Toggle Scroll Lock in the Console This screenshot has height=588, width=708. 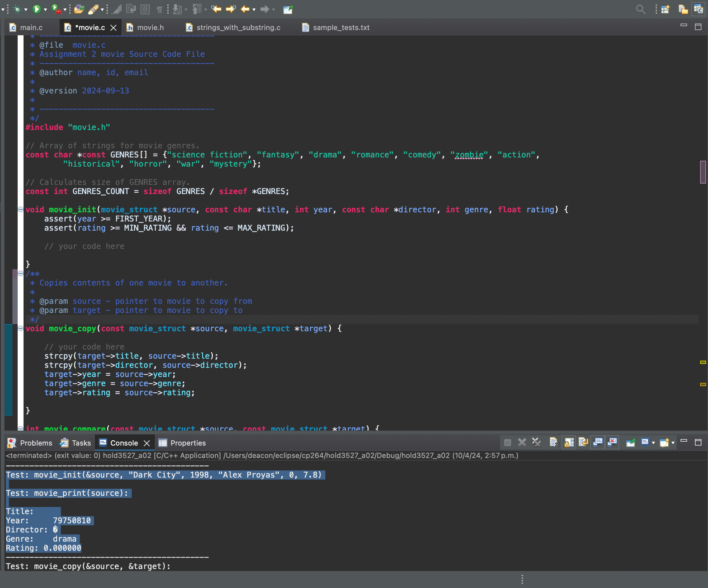point(569,442)
